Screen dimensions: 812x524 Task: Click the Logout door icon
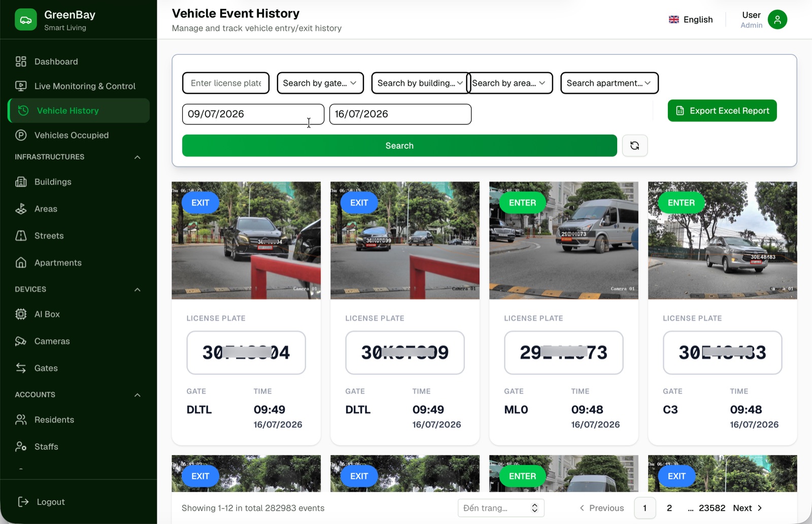23,502
